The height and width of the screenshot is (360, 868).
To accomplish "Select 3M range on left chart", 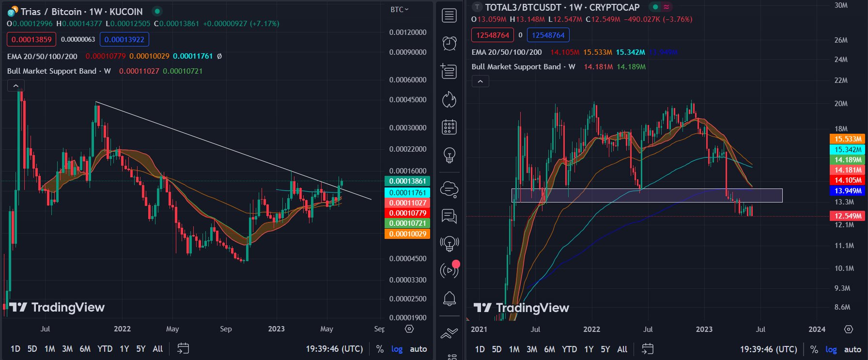I will pos(67,349).
